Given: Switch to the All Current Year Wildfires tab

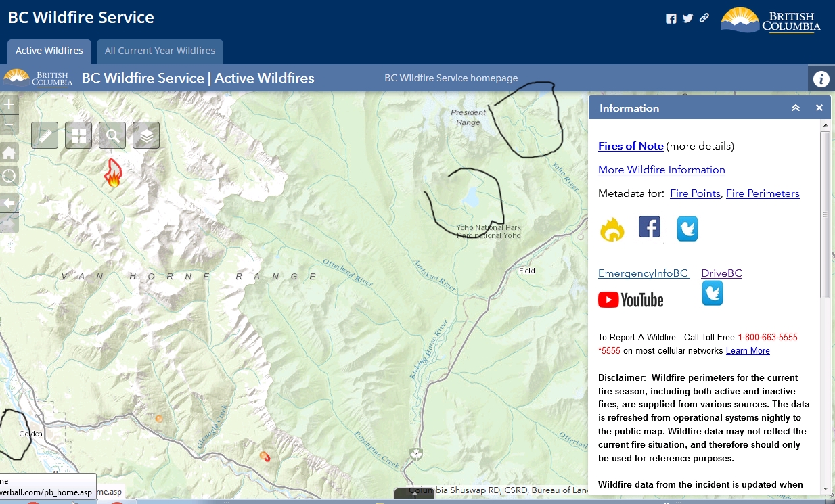Looking at the screenshot, I should [160, 51].
